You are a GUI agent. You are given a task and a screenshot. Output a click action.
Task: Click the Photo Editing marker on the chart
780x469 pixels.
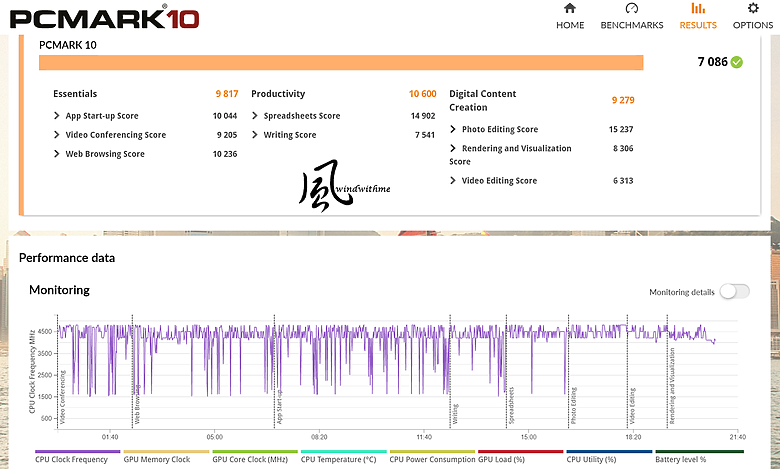tap(574, 405)
